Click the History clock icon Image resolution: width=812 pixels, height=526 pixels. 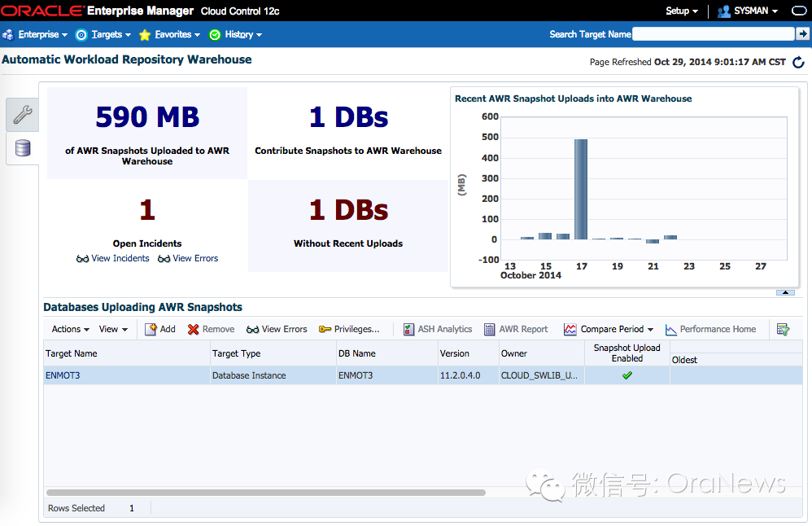click(215, 35)
